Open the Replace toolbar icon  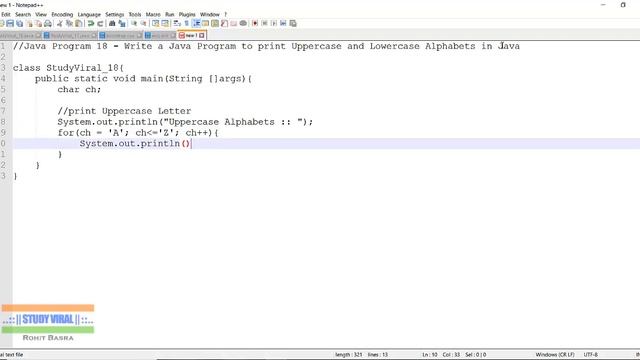pyautogui.click(x=122, y=23)
